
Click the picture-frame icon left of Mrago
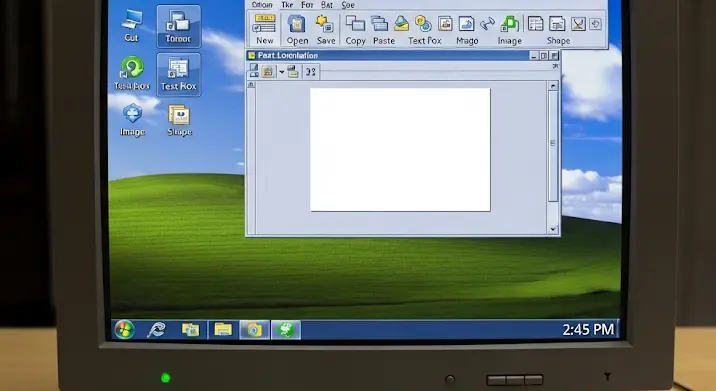pyautogui.click(x=445, y=24)
